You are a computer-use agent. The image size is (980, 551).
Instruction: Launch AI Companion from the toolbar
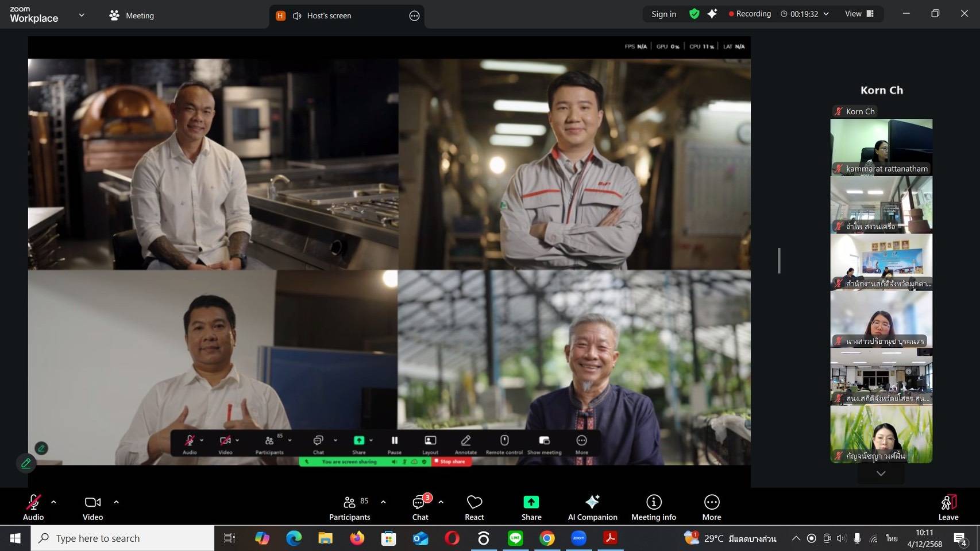[592, 507]
